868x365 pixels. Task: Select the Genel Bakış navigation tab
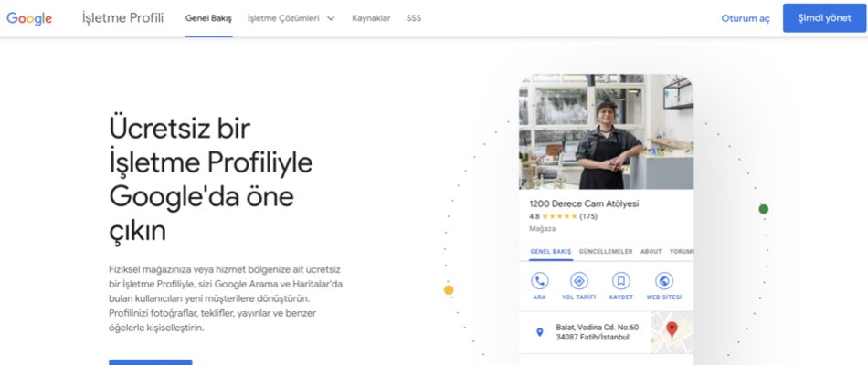point(208,18)
